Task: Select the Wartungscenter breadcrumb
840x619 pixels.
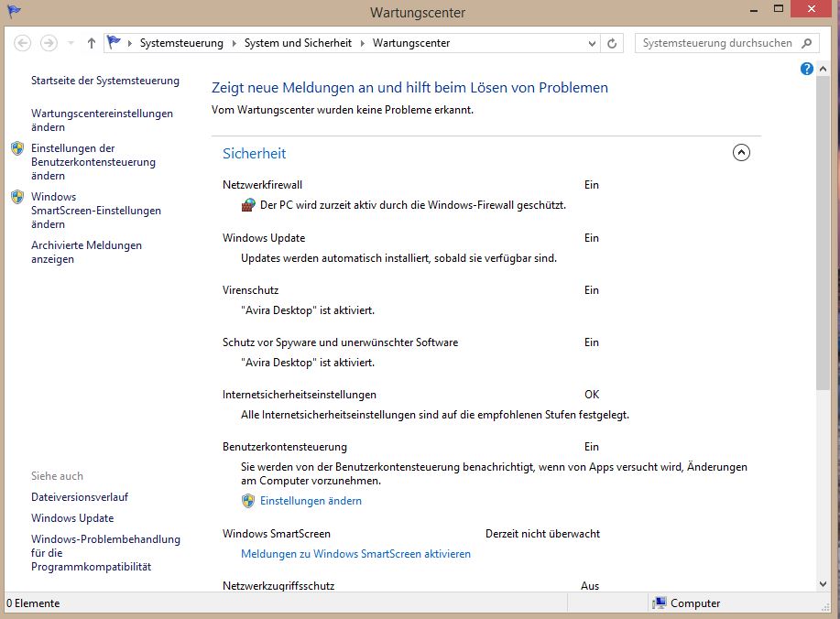Action: coord(411,43)
